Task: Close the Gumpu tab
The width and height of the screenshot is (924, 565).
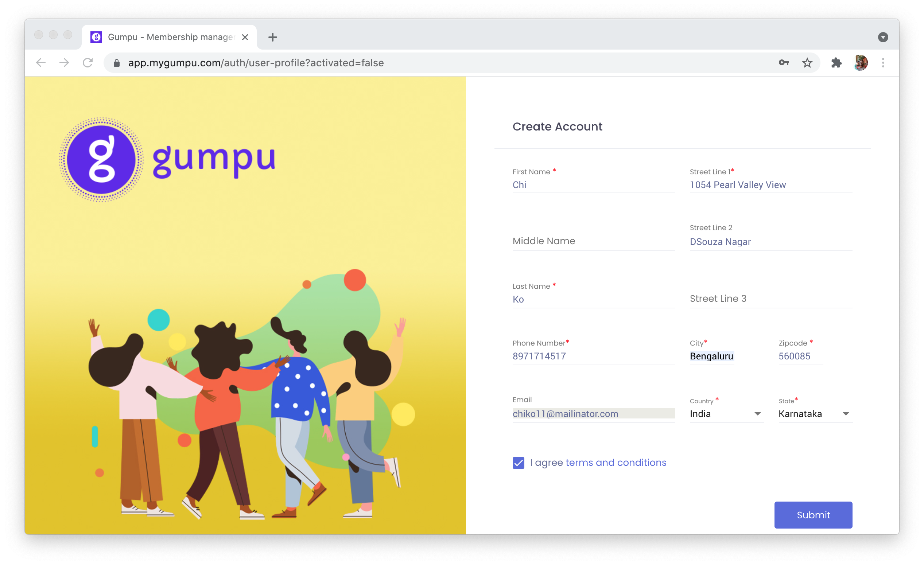Action: [x=245, y=37]
